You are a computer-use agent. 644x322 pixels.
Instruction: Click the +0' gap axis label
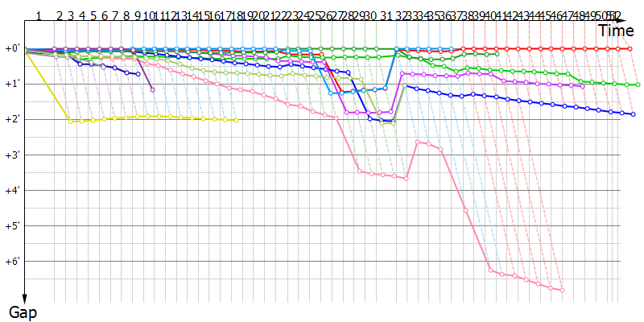11,48
